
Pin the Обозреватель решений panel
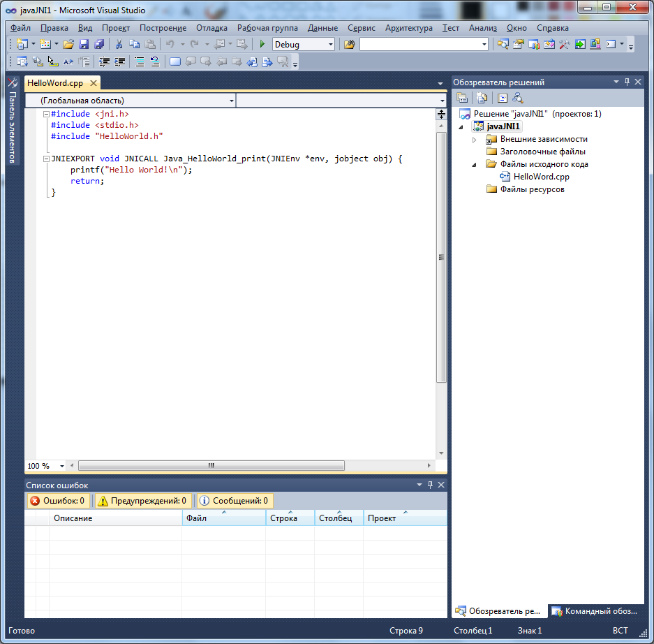coord(627,82)
